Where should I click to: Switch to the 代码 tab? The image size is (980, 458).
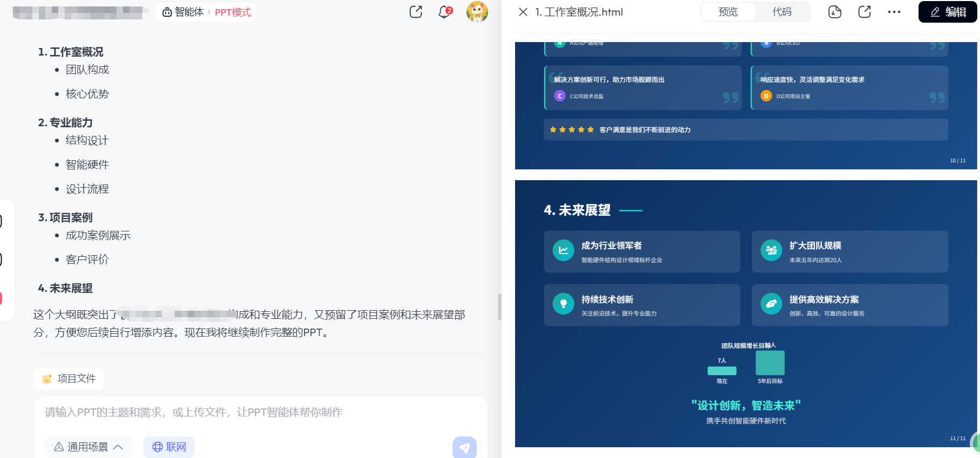782,12
